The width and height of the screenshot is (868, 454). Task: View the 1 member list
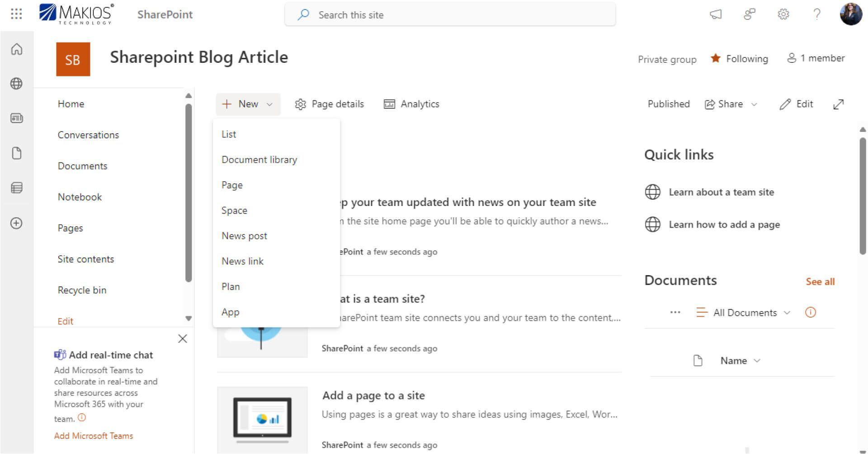tap(816, 58)
